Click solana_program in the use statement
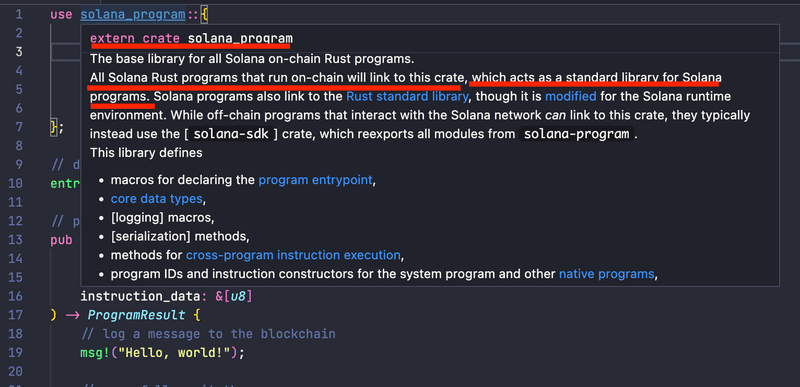This screenshot has height=387, width=800. coord(133,15)
